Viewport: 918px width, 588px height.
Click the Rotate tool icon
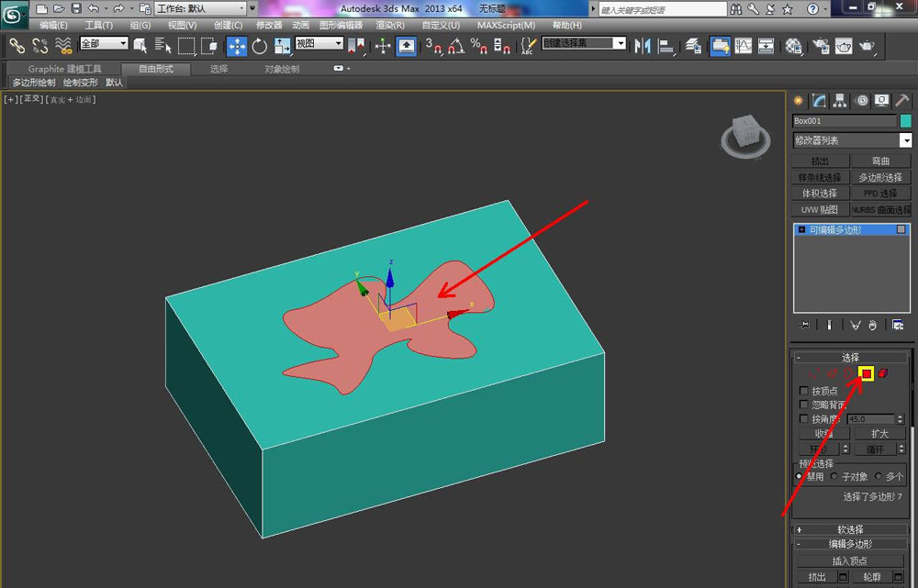point(259,46)
